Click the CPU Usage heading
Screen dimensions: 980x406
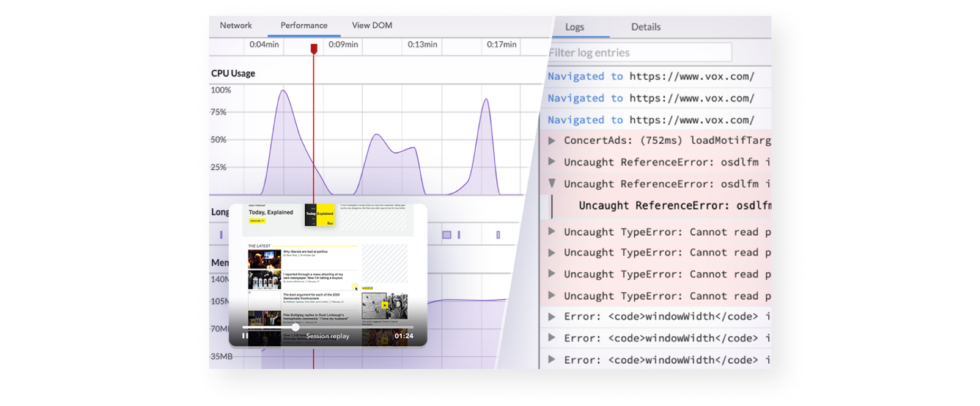click(233, 73)
